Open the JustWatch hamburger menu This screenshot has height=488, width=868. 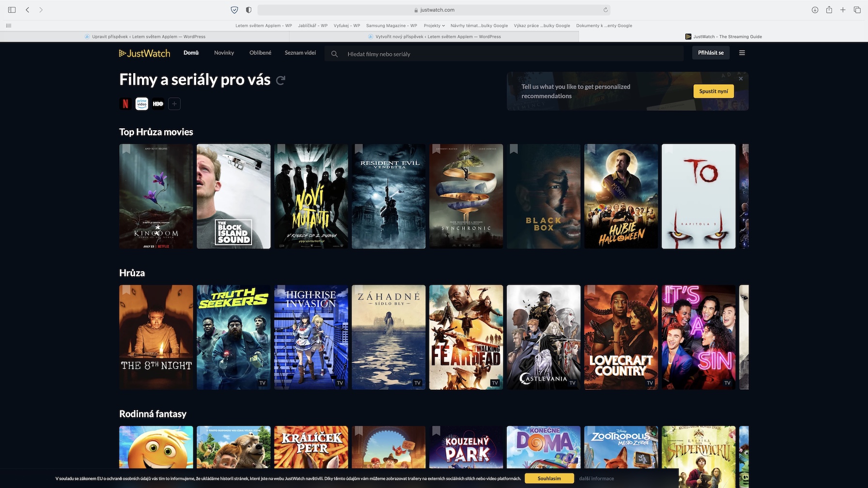click(742, 53)
